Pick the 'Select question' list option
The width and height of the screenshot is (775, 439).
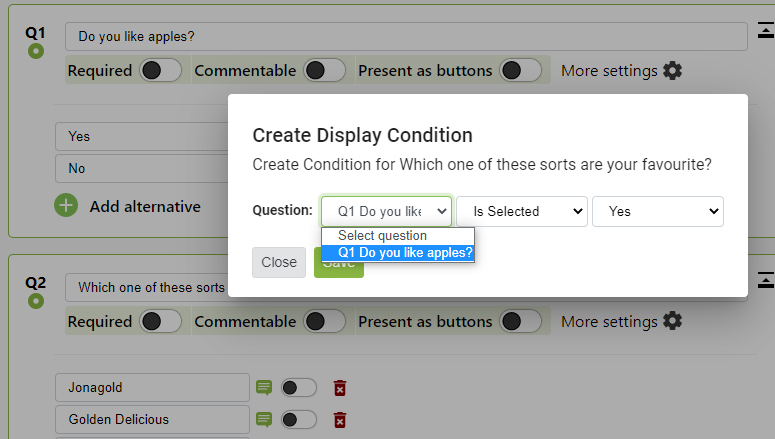click(x=382, y=236)
